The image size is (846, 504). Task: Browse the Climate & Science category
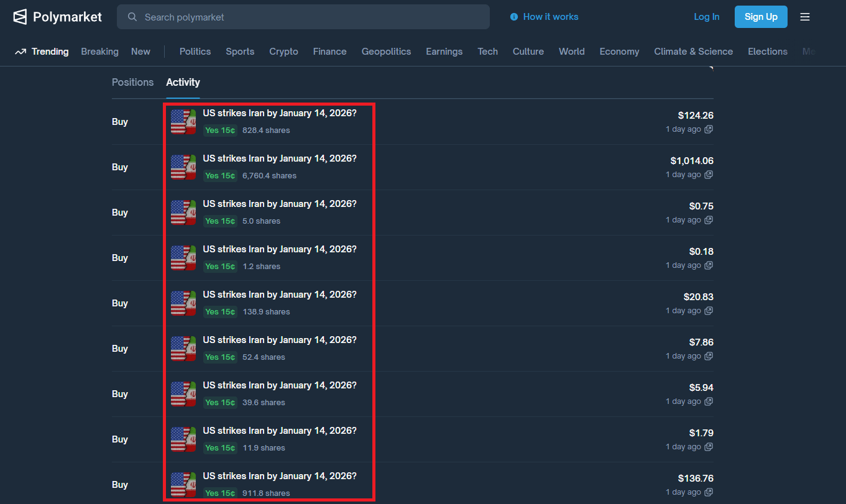point(693,52)
